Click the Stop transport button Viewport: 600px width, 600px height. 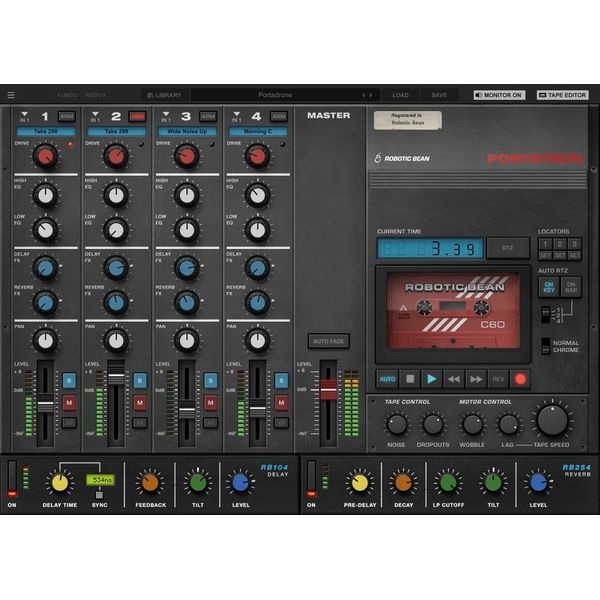pyautogui.click(x=410, y=379)
